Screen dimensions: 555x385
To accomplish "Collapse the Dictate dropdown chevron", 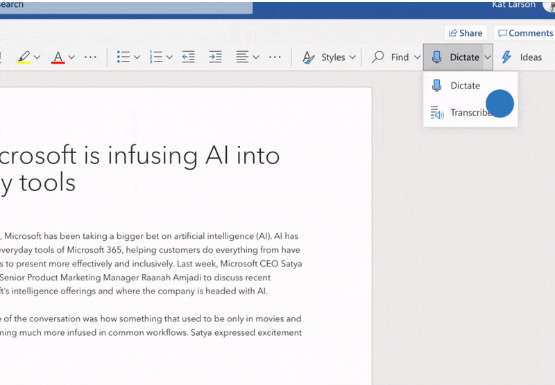I will tap(488, 57).
